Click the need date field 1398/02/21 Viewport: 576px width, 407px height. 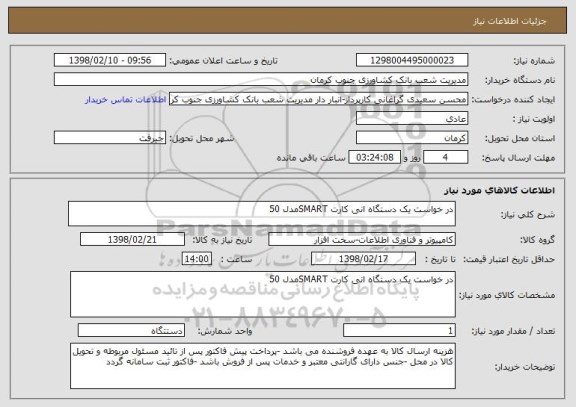[132, 239]
